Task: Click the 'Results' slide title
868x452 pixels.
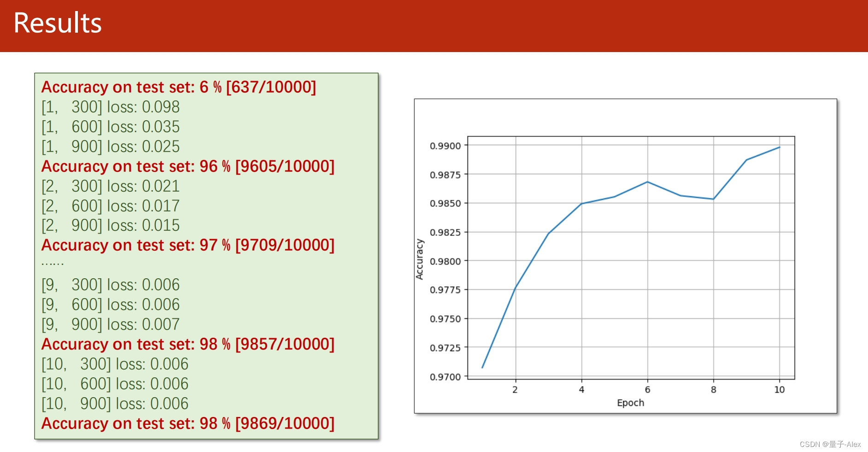Action: [x=58, y=23]
